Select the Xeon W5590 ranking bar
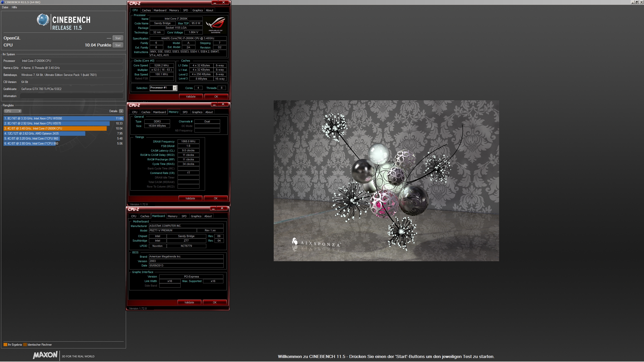The image size is (644, 362). (63, 118)
